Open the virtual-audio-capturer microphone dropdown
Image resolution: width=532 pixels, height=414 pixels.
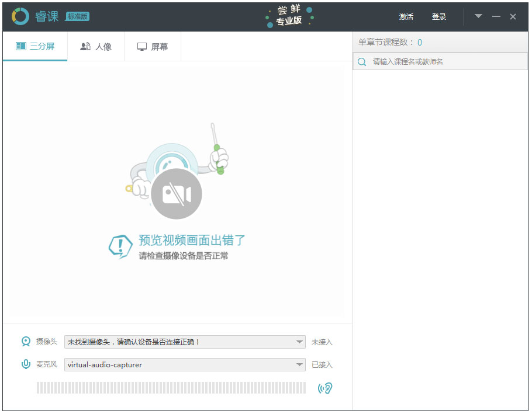click(185, 364)
